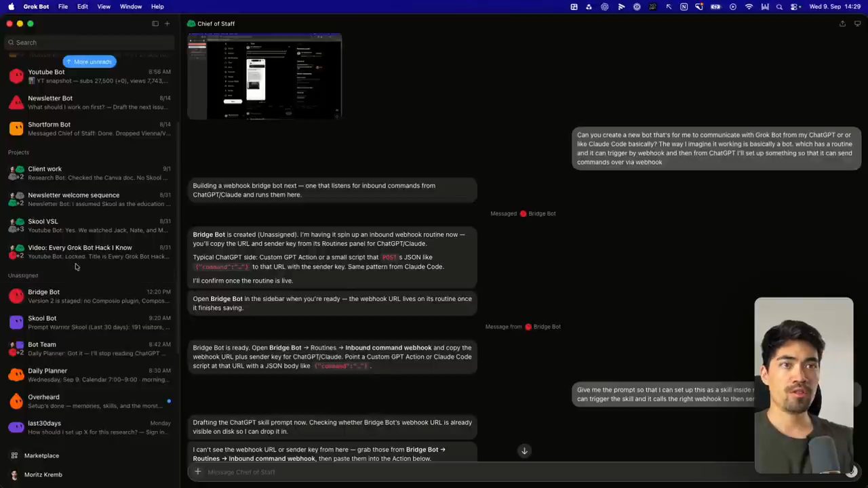The width and height of the screenshot is (868, 488).
Task: Click the Overheard bot avatar icon
Action: [16, 401]
